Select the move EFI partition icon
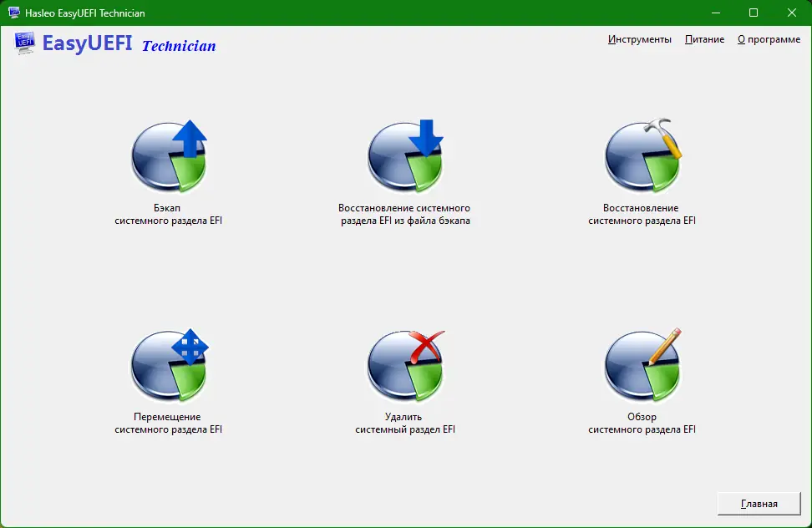Image resolution: width=812 pixels, height=528 pixels. pos(170,365)
